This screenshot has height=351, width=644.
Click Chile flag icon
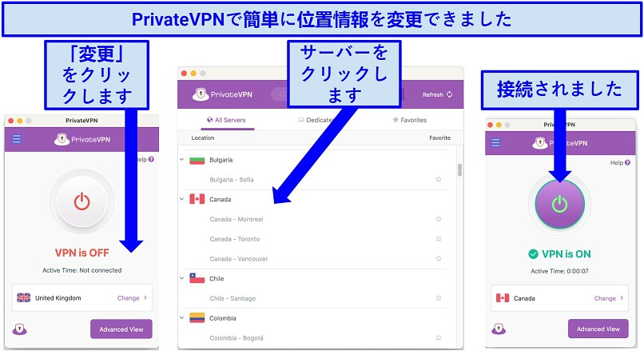[197, 279]
